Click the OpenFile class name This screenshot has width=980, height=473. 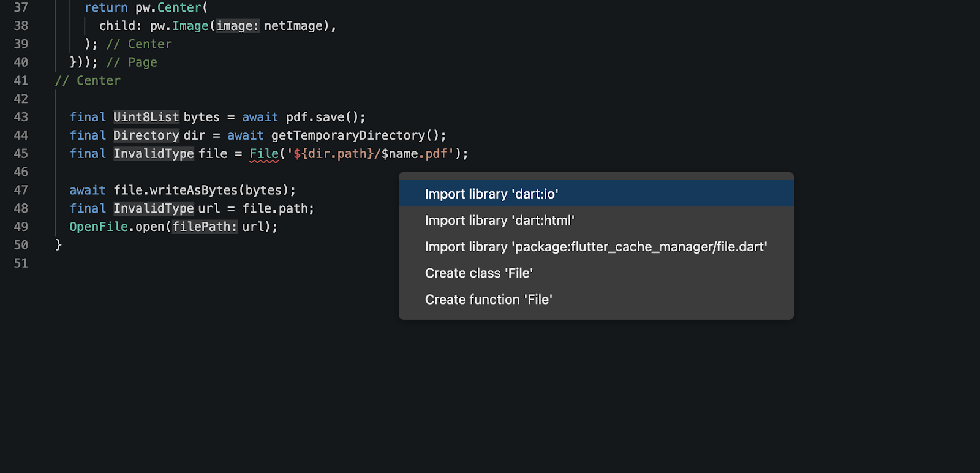pos(98,227)
